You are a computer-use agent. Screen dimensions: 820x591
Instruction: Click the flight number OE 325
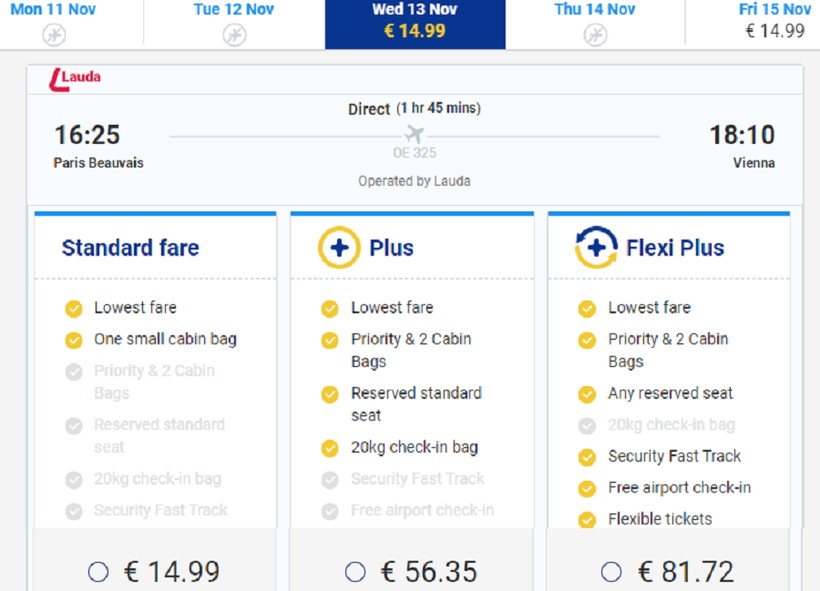click(x=415, y=154)
